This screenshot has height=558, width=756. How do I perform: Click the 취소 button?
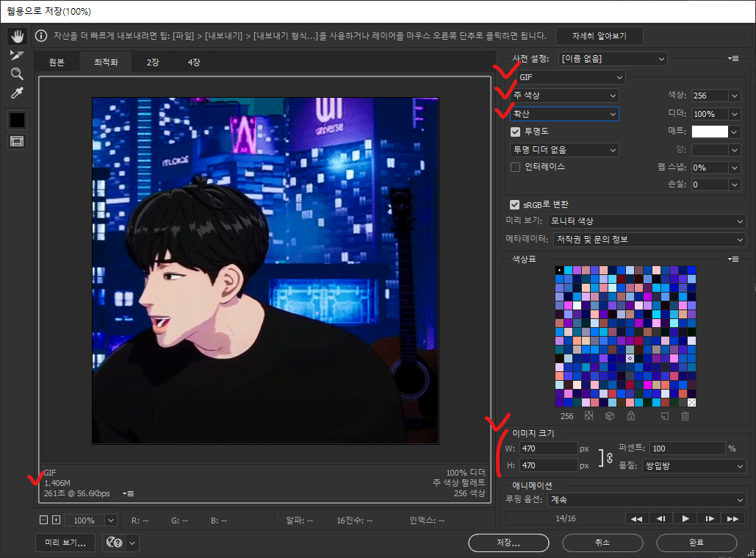coord(602,543)
